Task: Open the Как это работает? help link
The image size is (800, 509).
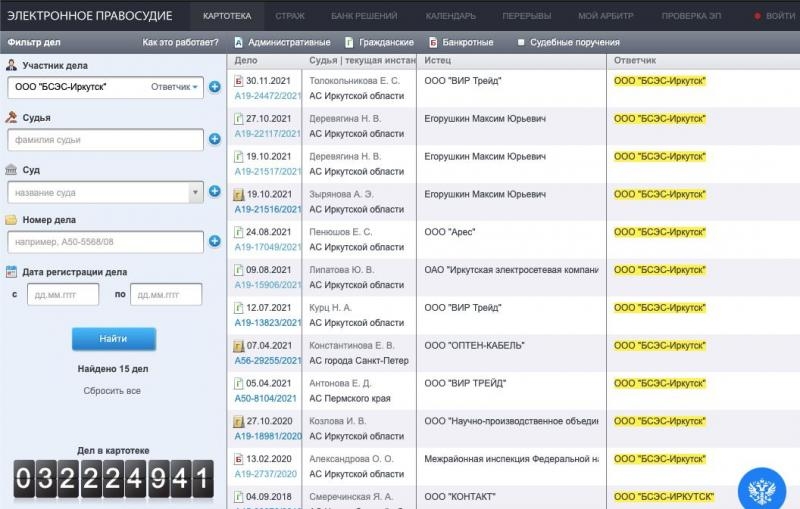Action: 180,42
